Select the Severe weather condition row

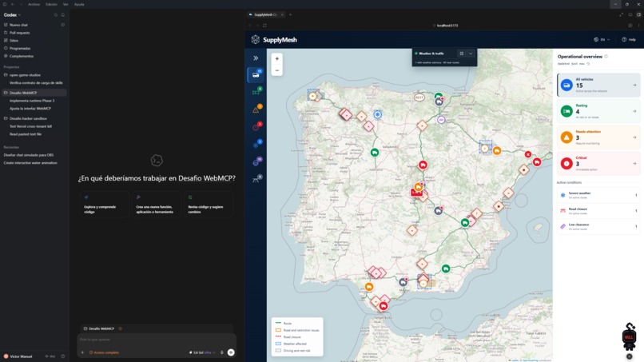(x=598, y=195)
